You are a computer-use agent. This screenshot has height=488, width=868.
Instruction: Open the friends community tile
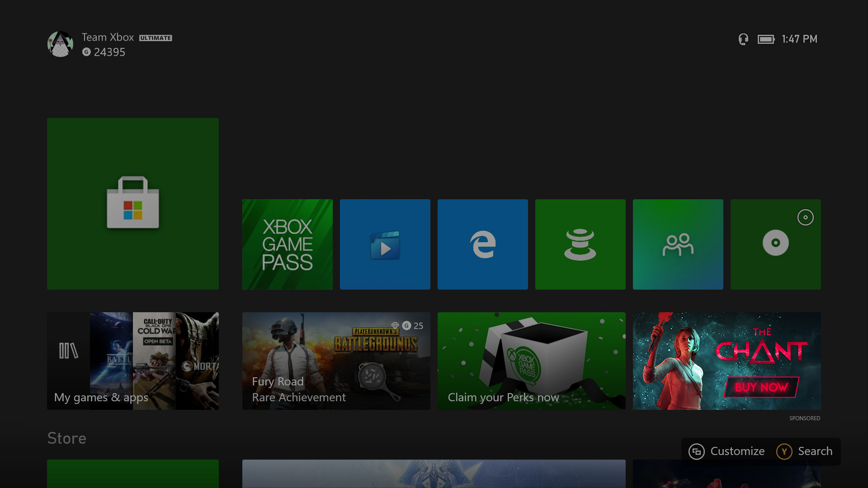[678, 244]
